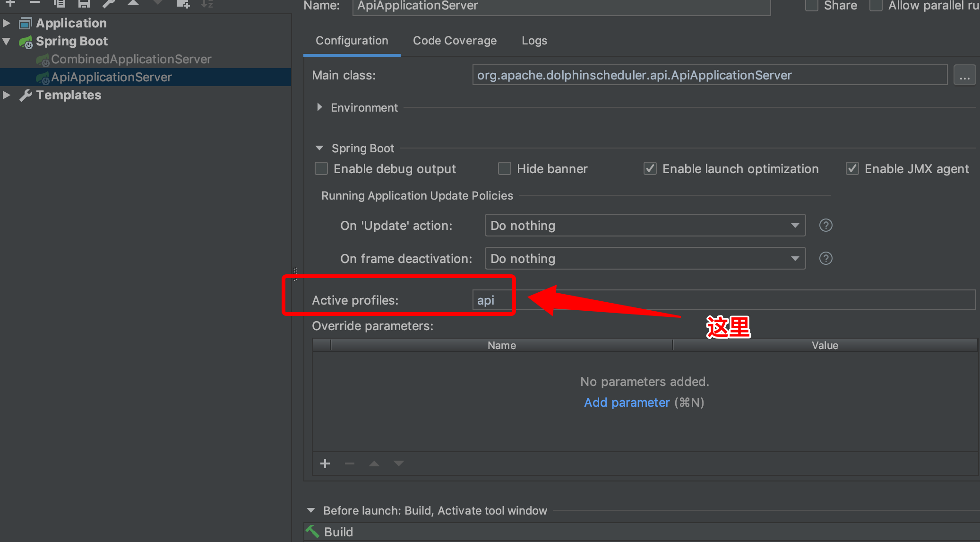Copy the configuration with duplicate icon
The height and width of the screenshot is (542, 980).
tap(60, 4)
